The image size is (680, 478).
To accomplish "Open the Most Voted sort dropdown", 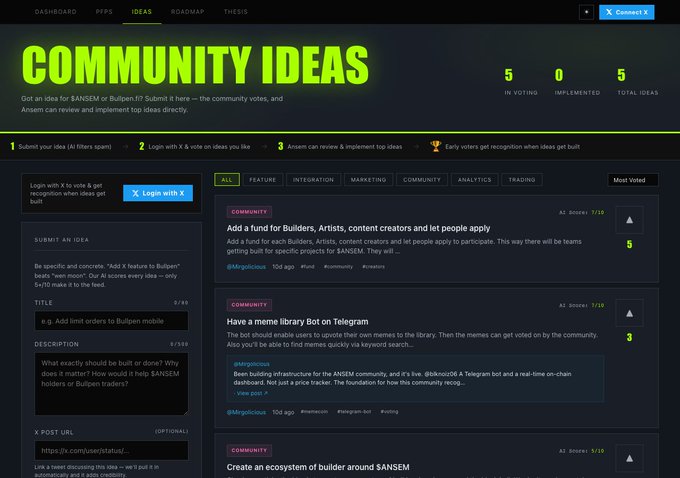I will (x=633, y=180).
